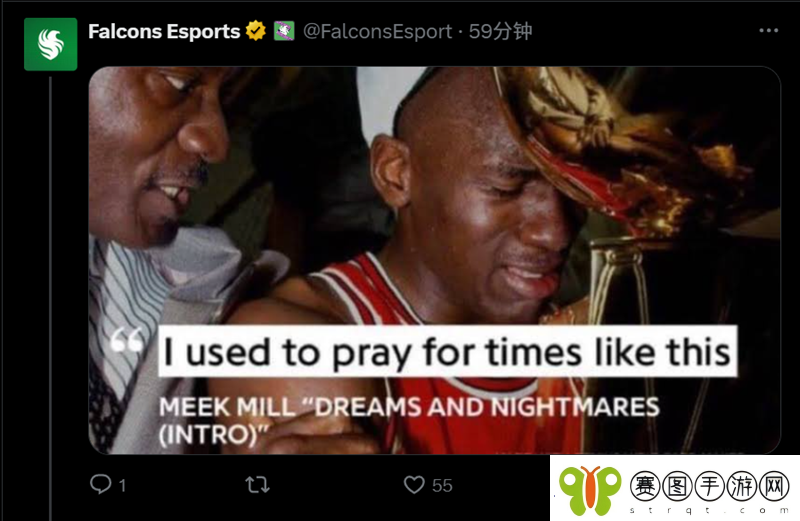Viewport: 800px width, 521px height.
Task: Open the crying player meme image
Action: click(434, 260)
